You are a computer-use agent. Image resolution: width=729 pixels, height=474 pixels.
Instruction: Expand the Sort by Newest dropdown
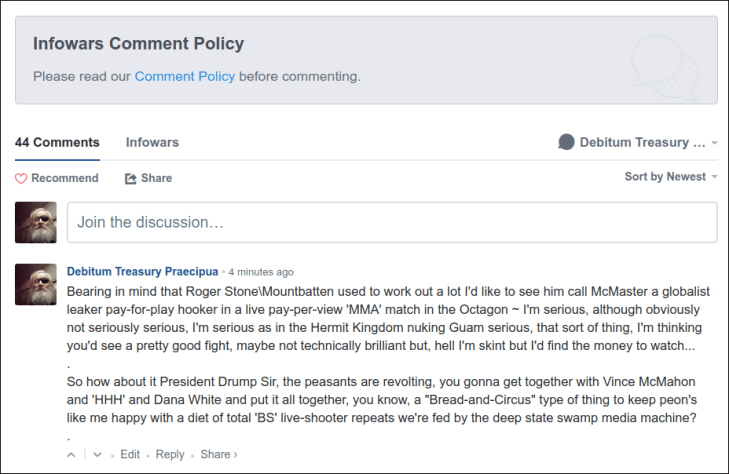click(x=671, y=177)
